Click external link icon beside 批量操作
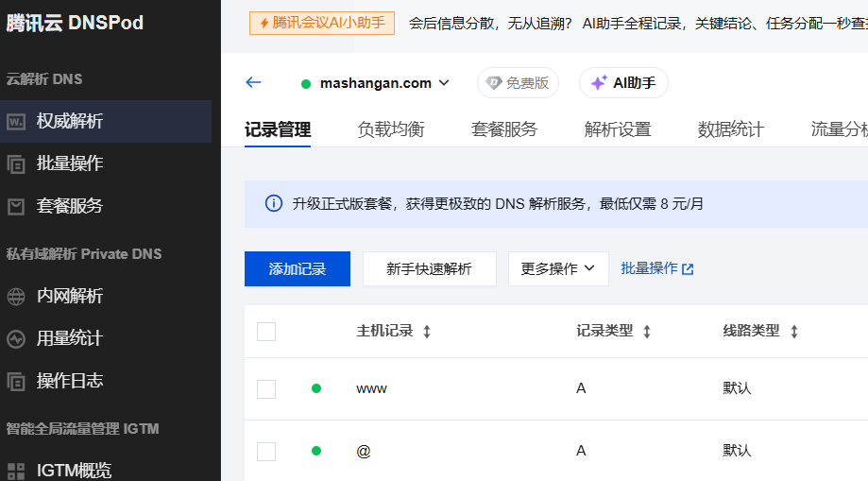This screenshot has width=868, height=481. pyautogui.click(x=688, y=269)
